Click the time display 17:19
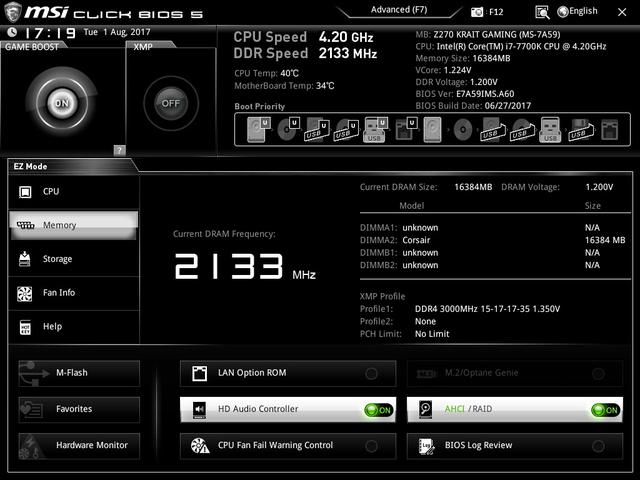The height and width of the screenshot is (480, 640). (x=50, y=33)
